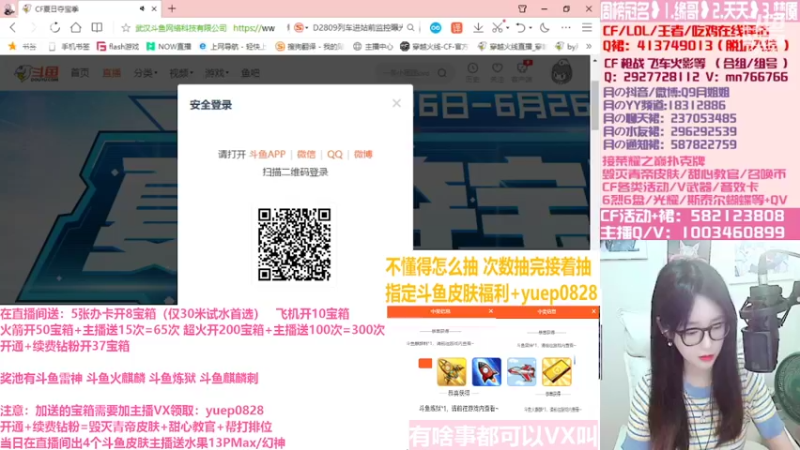Click the scrollbar up arrow
The image size is (800, 450).
[594, 61]
